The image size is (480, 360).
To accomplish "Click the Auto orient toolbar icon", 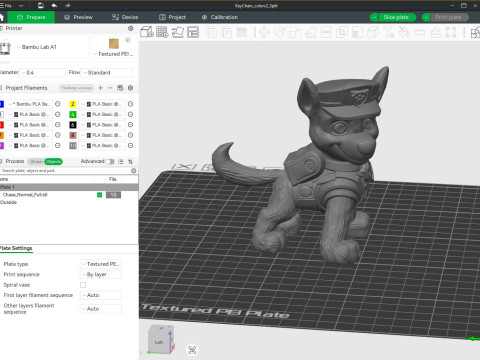I will 178,32.
